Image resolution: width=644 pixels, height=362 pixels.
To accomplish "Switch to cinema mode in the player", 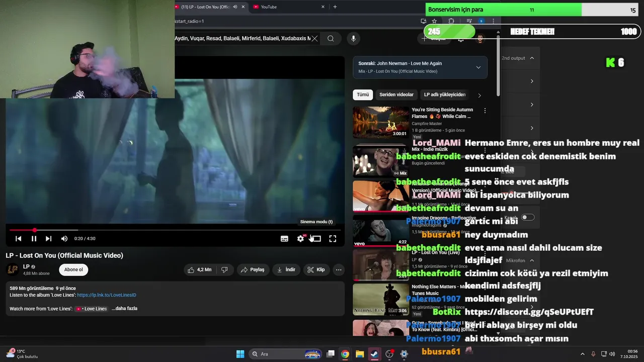I will (x=316, y=239).
